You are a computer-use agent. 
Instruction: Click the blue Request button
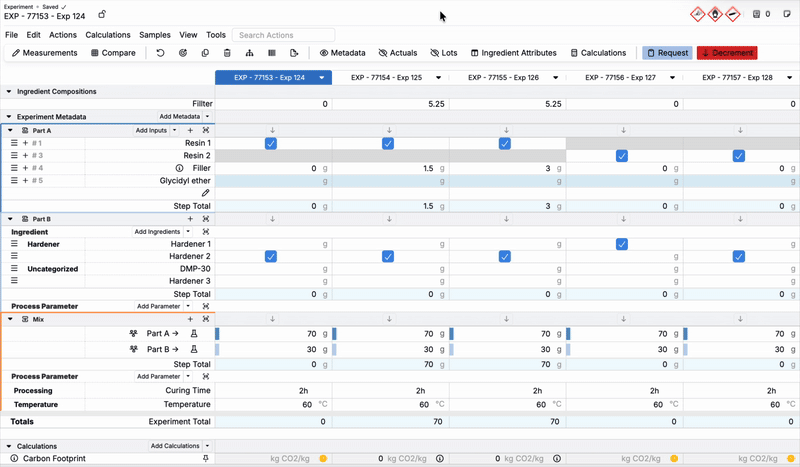point(667,53)
